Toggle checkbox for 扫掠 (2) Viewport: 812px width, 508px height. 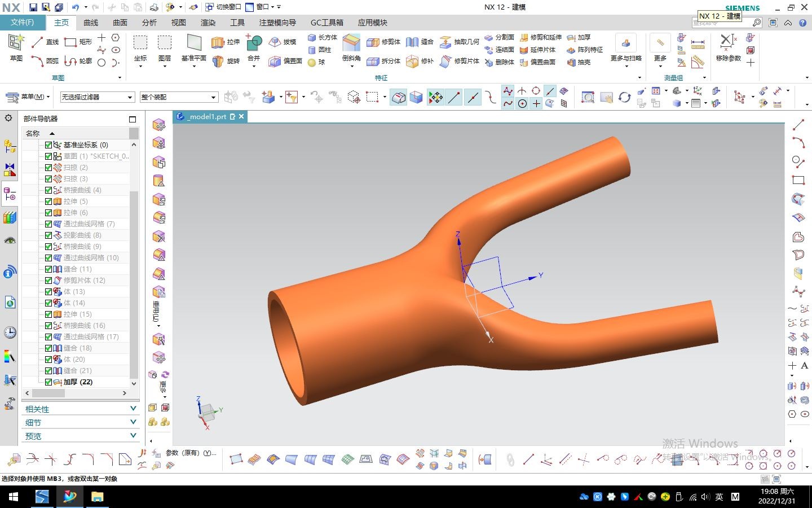pos(48,168)
